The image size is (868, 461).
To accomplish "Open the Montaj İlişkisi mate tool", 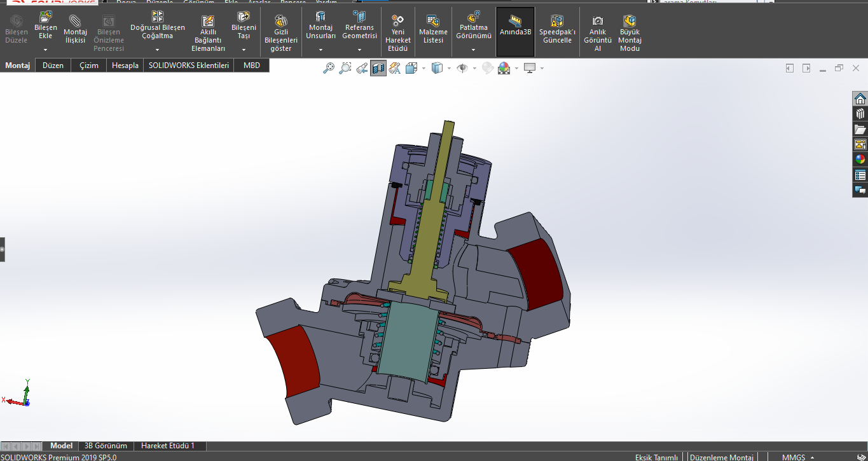I will pos(75,29).
